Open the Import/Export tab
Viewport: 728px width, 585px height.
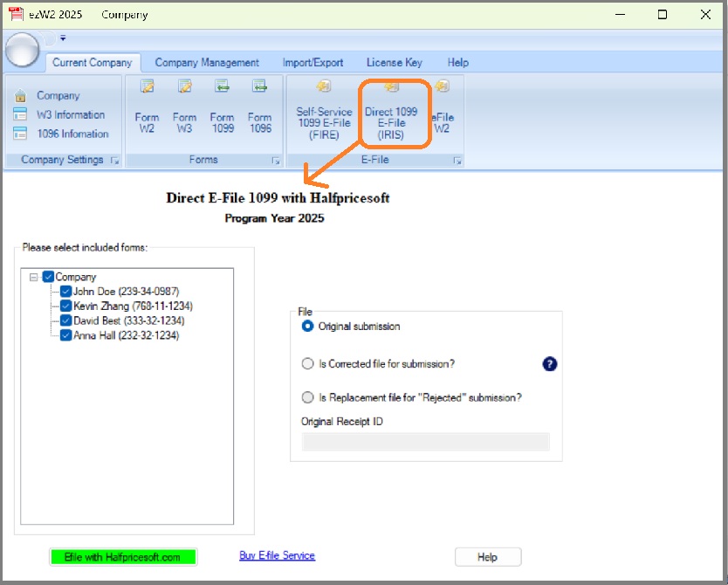click(312, 63)
